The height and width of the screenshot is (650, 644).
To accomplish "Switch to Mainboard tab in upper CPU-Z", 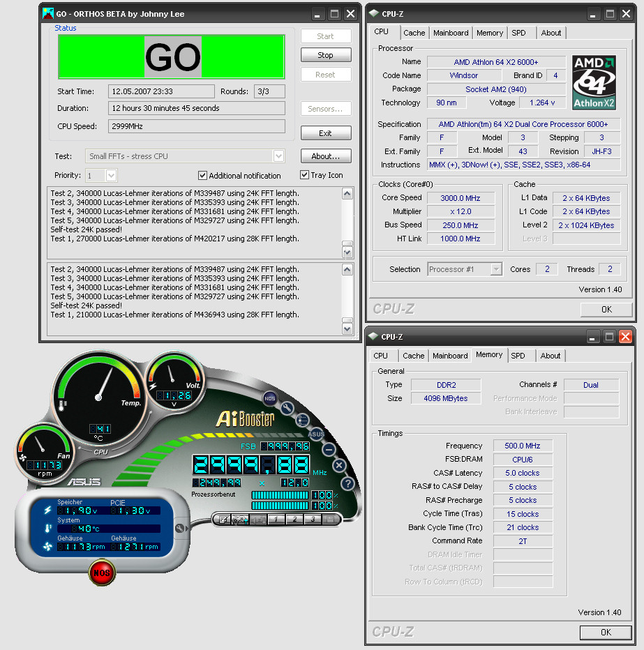I will [451, 33].
